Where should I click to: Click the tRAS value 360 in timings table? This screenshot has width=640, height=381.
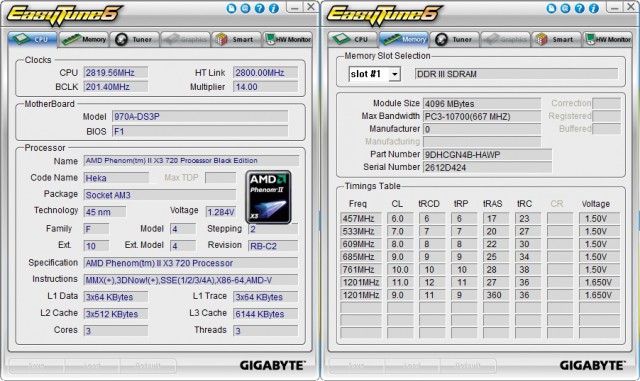tap(496, 295)
